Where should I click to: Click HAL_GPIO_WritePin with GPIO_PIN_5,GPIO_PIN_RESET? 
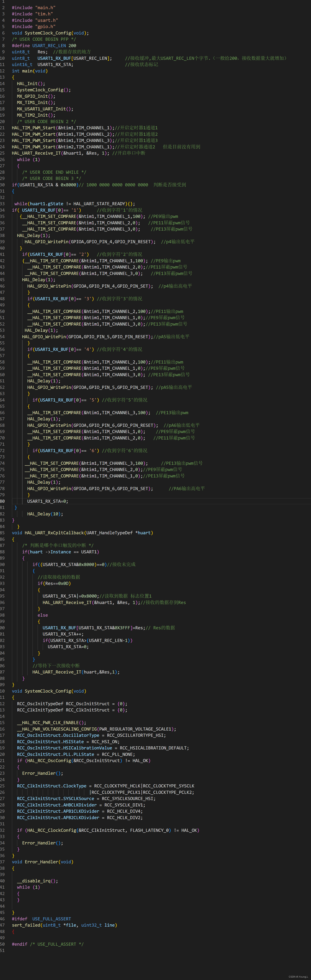[x=87, y=337]
